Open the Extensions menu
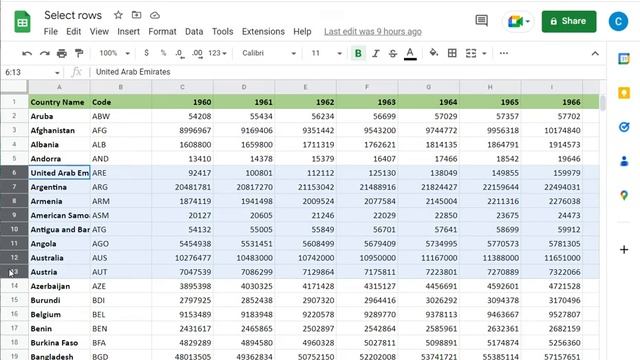The image size is (640, 360). [x=263, y=31]
